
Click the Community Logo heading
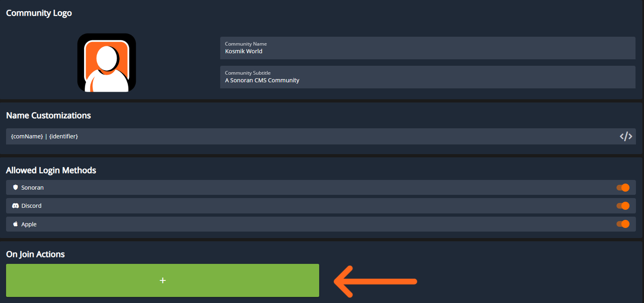[39, 13]
